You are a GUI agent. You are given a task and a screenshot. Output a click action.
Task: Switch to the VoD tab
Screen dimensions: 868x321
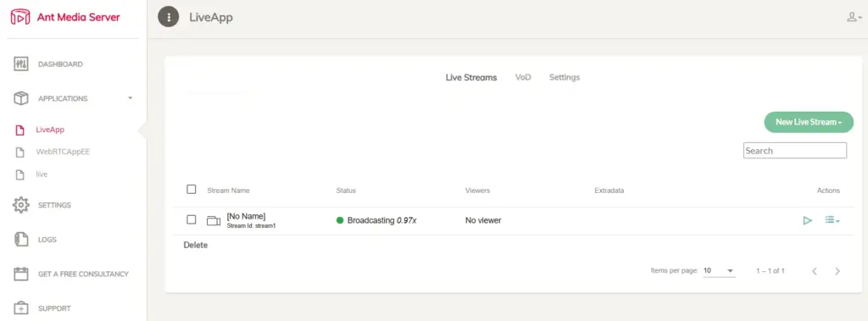click(523, 77)
